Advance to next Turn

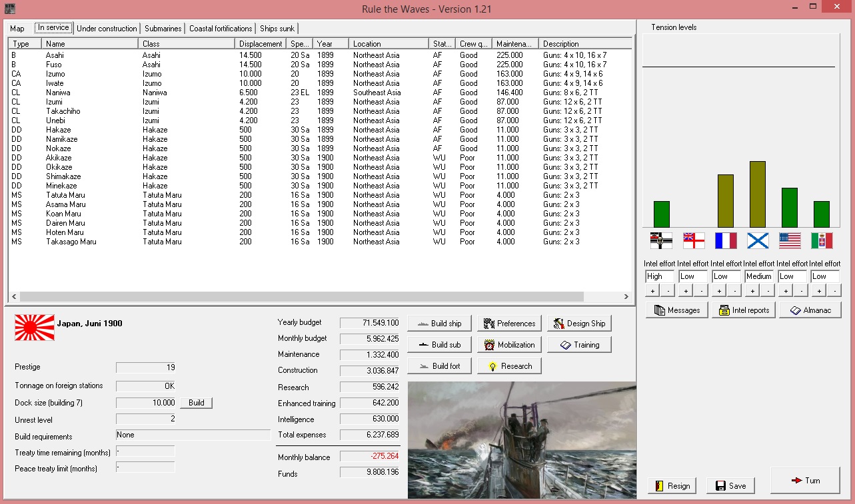pyautogui.click(x=806, y=481)
